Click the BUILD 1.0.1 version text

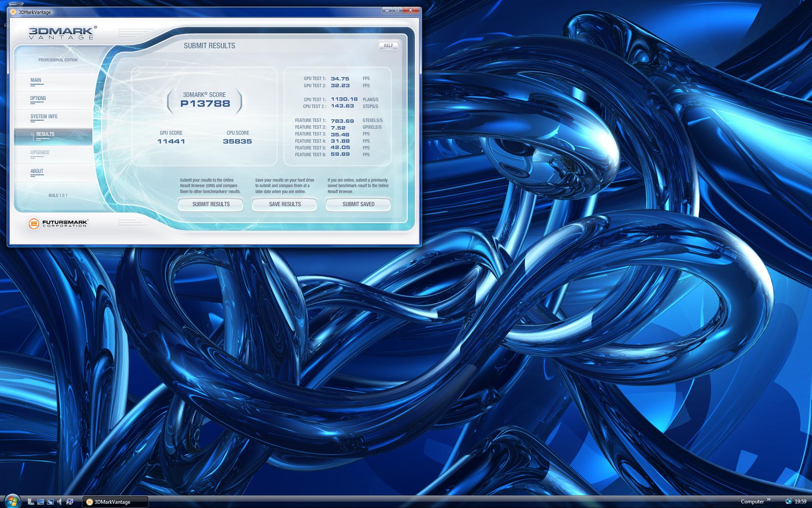click(58, 196)
